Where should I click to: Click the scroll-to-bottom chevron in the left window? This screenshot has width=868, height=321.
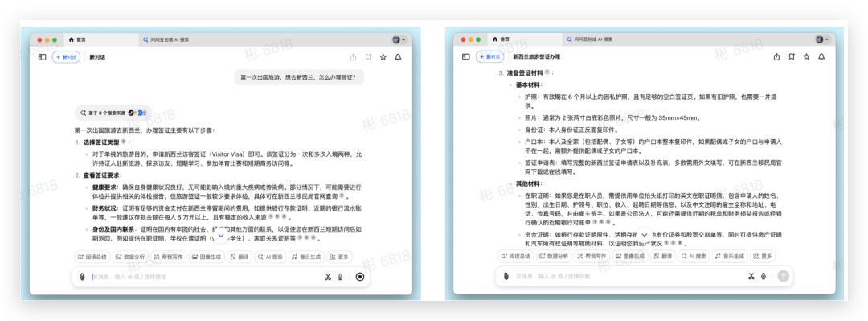point(221,236)
